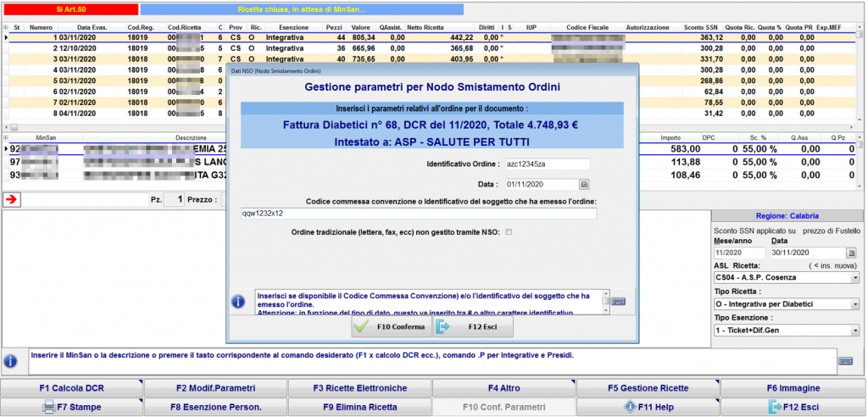Expand the ASL Ricetta dropdown
Image resolution: width=868 pixels, height=417 pixels.
tap(854, 278)
